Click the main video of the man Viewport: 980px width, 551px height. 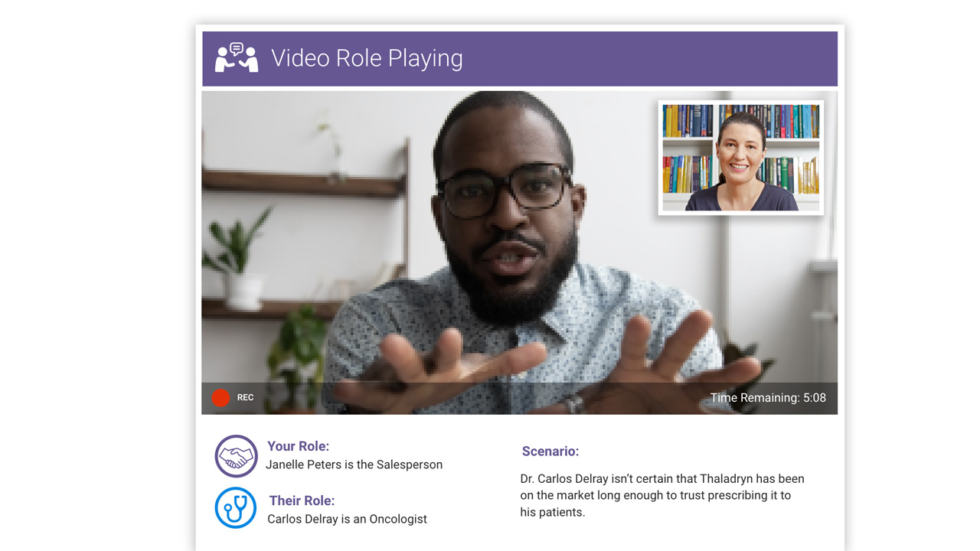[x=519, y=253]
